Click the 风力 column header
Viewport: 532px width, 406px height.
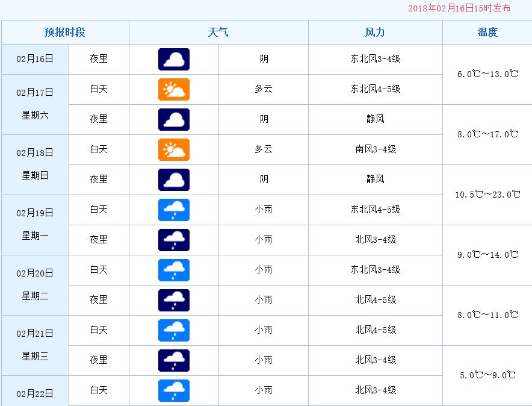(375, 33)
